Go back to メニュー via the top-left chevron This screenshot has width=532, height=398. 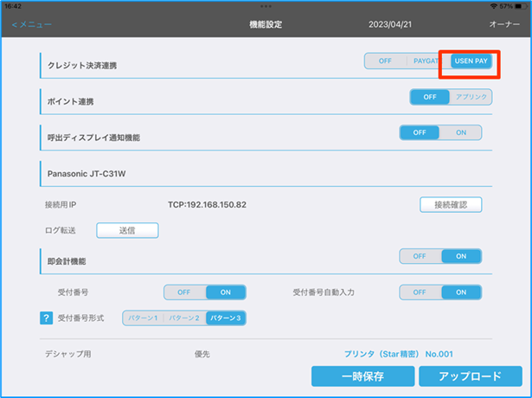[x=32, y=24]
